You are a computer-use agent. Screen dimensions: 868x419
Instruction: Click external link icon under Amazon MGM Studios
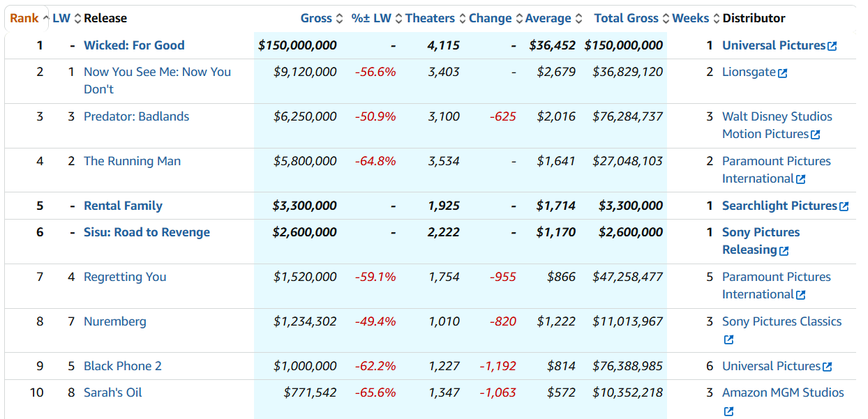(728, 411)
